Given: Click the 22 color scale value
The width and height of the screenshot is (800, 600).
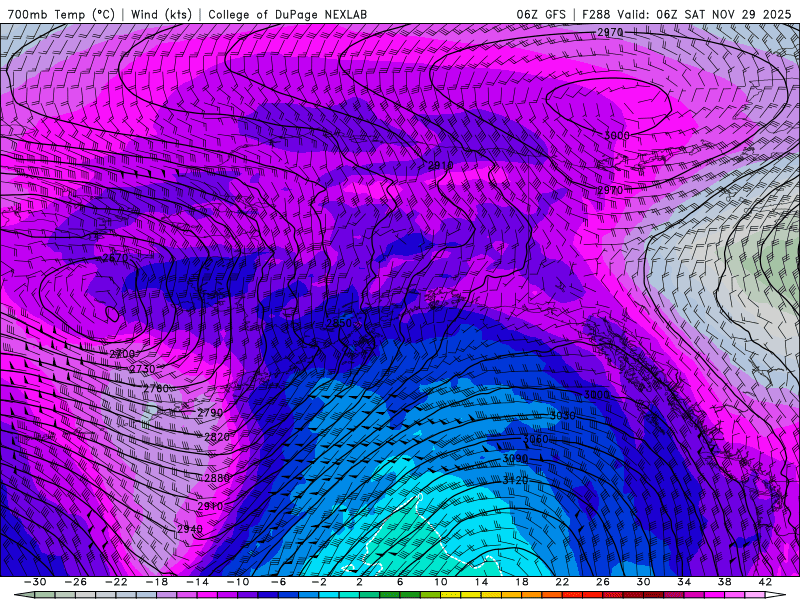Looking at the screenshot, I should 562,582.
